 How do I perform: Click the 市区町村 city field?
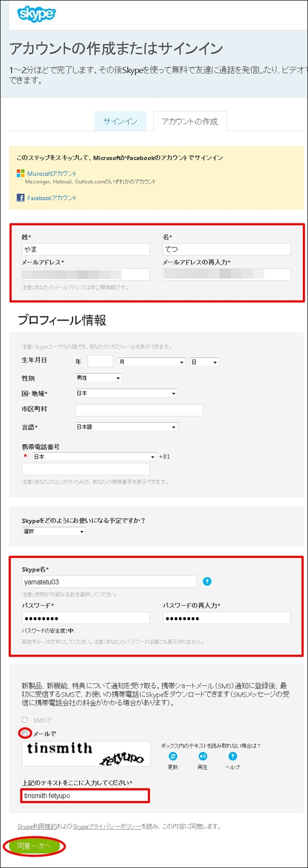pos(139,410)
